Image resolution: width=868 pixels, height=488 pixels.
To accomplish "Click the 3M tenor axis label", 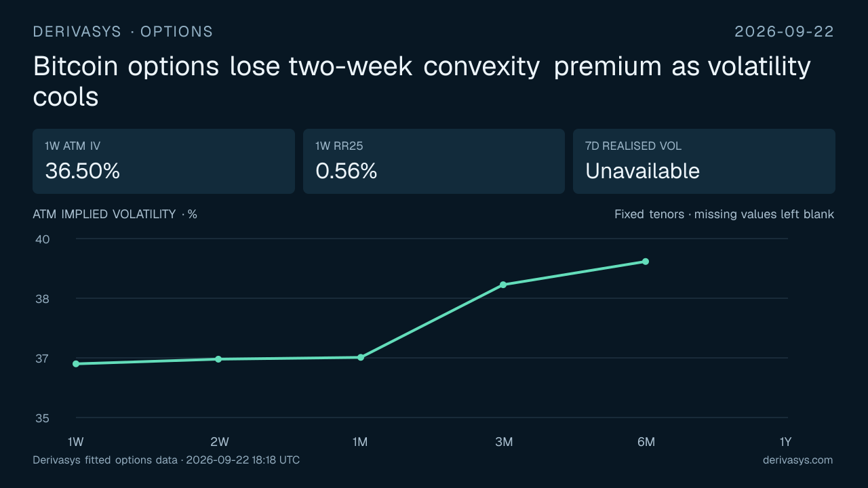I will coord(504,442).
